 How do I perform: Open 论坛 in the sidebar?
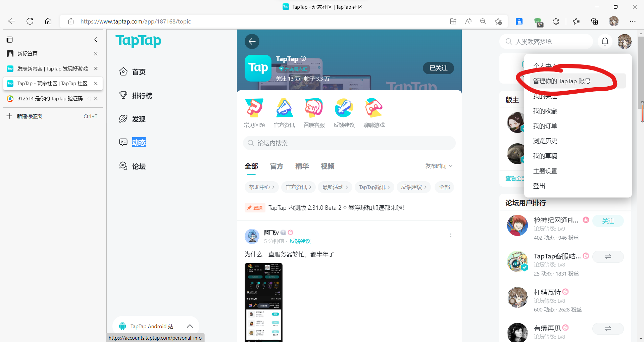(x=133, y=166)
